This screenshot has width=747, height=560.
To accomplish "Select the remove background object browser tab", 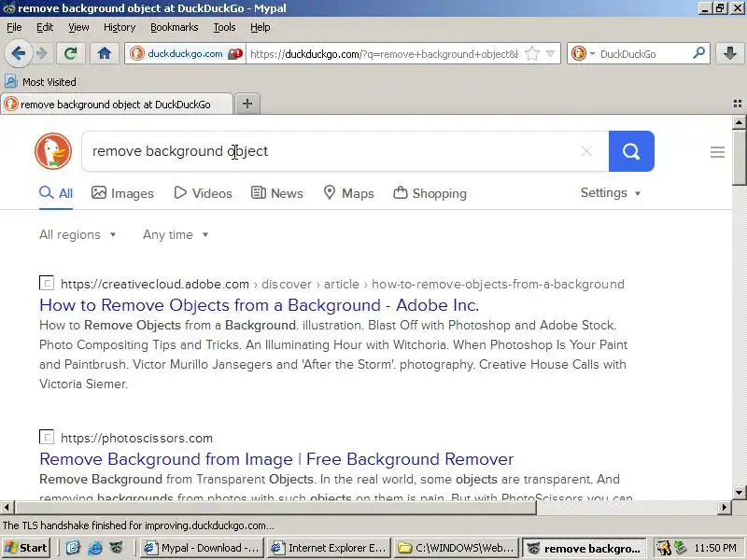I will coord(117,105).
